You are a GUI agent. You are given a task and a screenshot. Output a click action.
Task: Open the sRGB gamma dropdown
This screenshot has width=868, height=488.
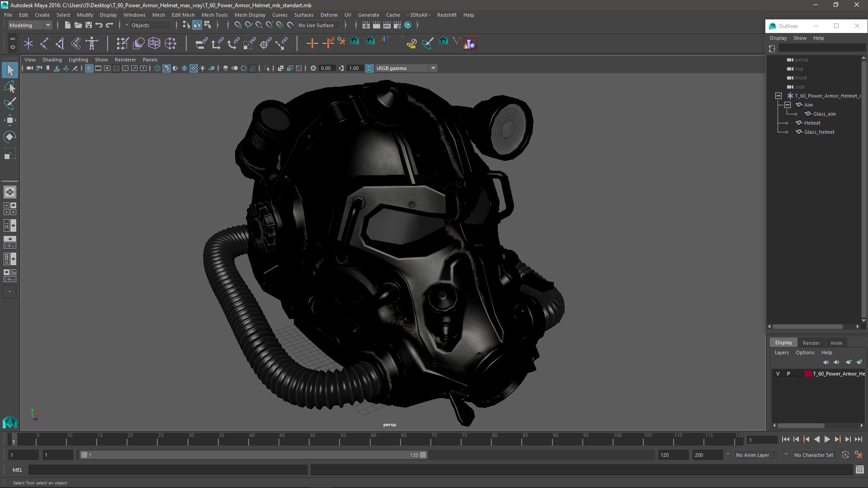coord(406,68)
